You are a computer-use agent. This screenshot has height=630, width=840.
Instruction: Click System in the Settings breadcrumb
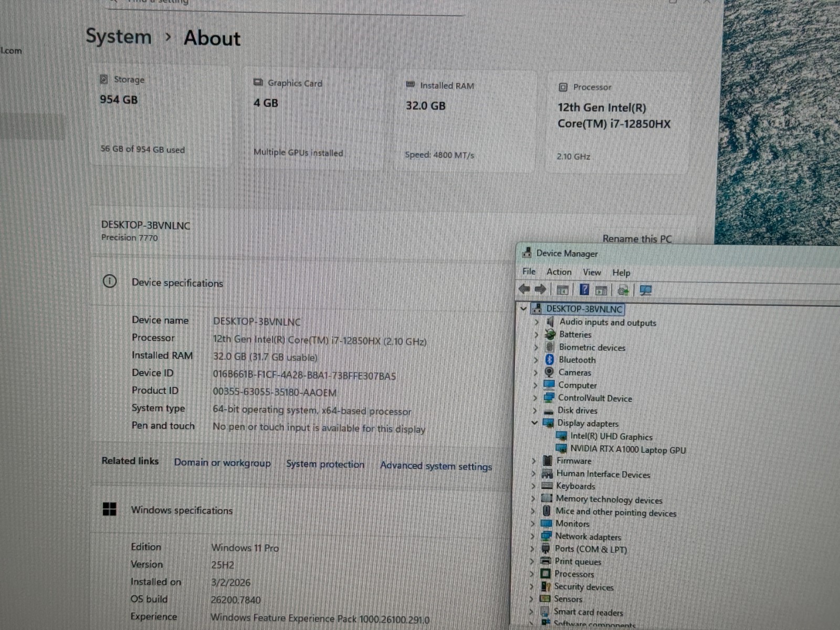(118, 36)
